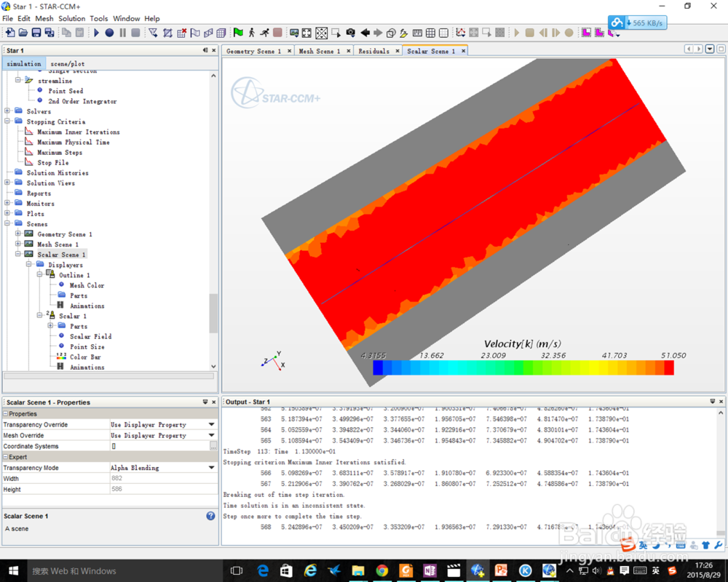Collapse the Properties section header
This screenshot has width=728, height=582.
[6, 413]
